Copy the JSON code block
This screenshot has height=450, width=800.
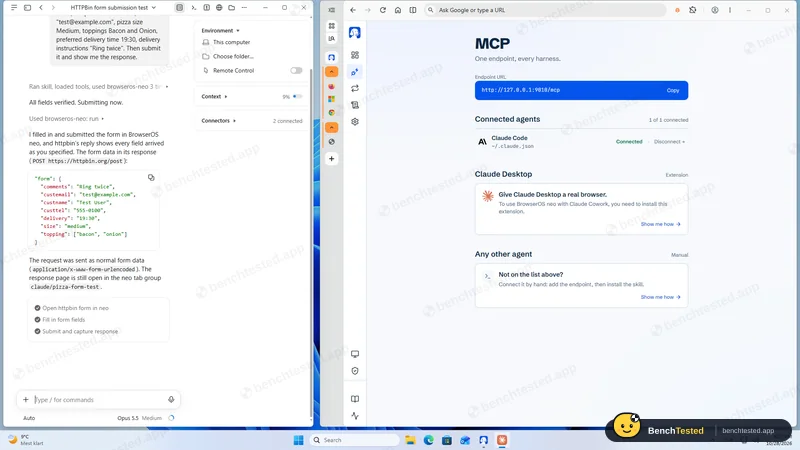[151, 178]
